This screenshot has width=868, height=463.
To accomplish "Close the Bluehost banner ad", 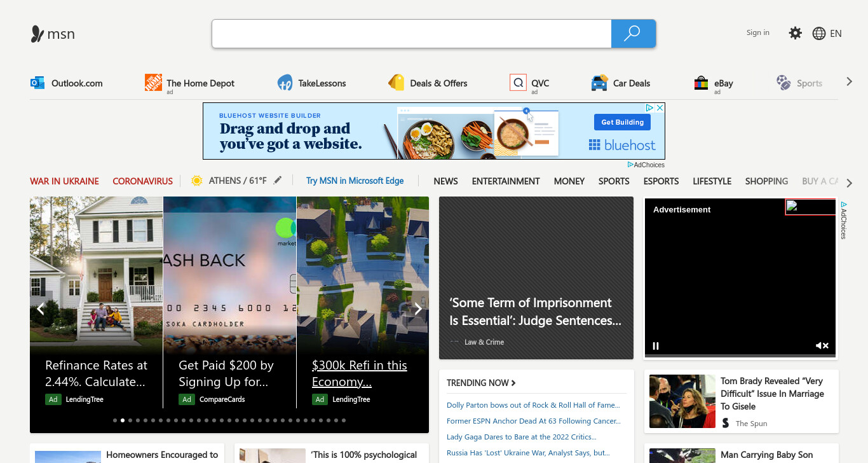I will (x=660, y=108).
